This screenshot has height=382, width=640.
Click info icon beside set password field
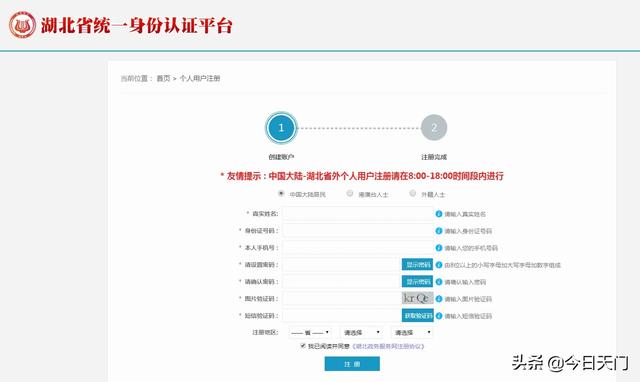(439, 265)
